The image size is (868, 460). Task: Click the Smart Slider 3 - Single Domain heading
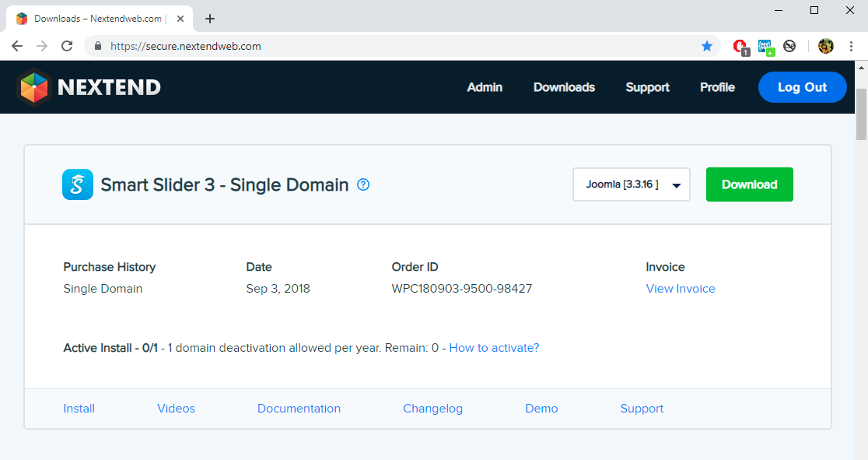[225, 184]
